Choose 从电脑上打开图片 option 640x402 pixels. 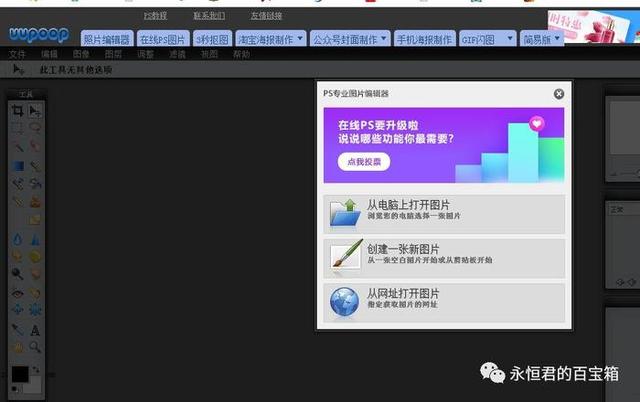[444, 214]
